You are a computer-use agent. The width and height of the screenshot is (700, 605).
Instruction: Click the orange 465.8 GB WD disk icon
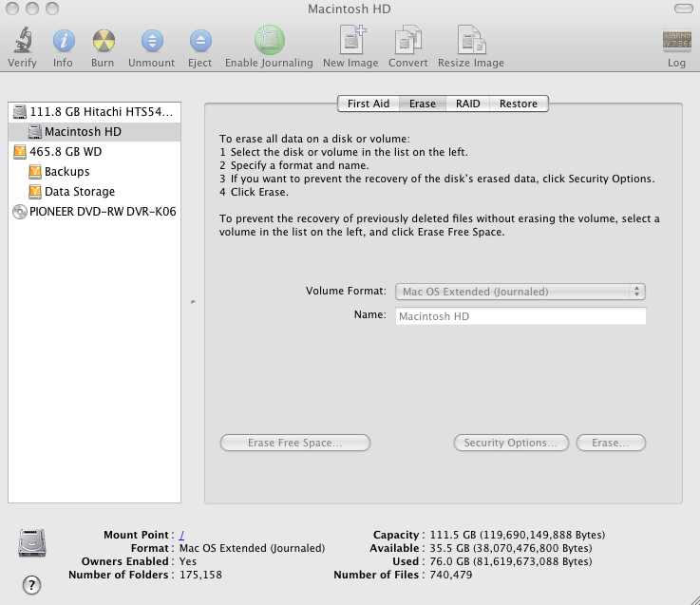[x=20, y=152]
